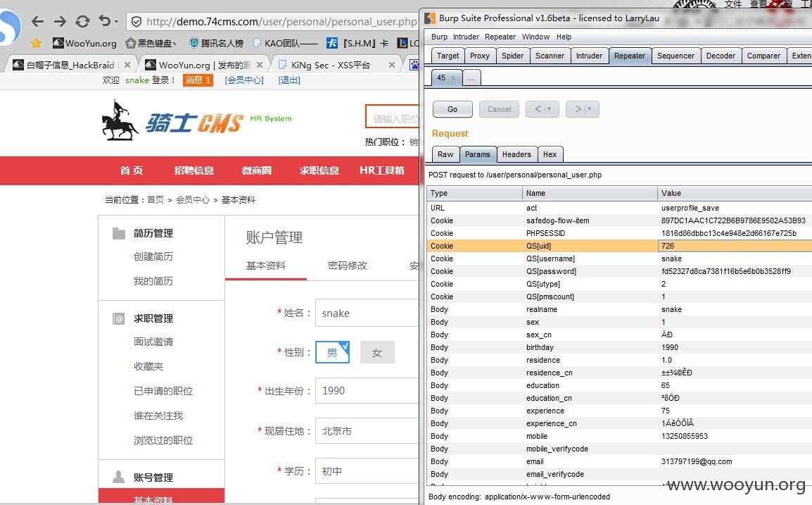Viewport: 812px width, 505px height.
Task: Open the Window menu in Burp Suite
Action: (x=535, y=37)
